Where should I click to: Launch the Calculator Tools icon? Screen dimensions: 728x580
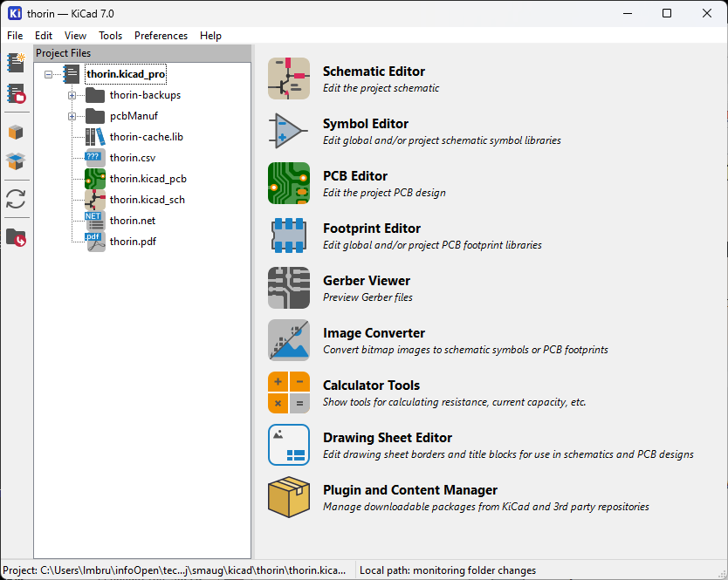(x=289, y=392)
